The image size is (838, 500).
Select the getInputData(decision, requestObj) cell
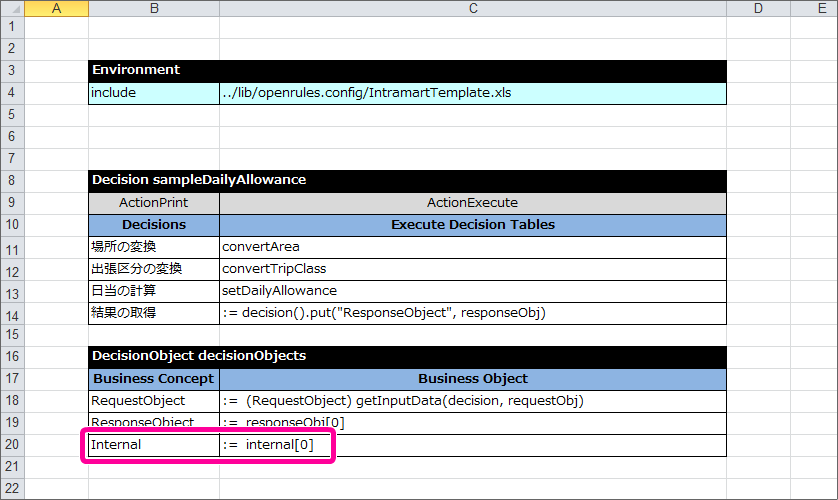(473, 401)
